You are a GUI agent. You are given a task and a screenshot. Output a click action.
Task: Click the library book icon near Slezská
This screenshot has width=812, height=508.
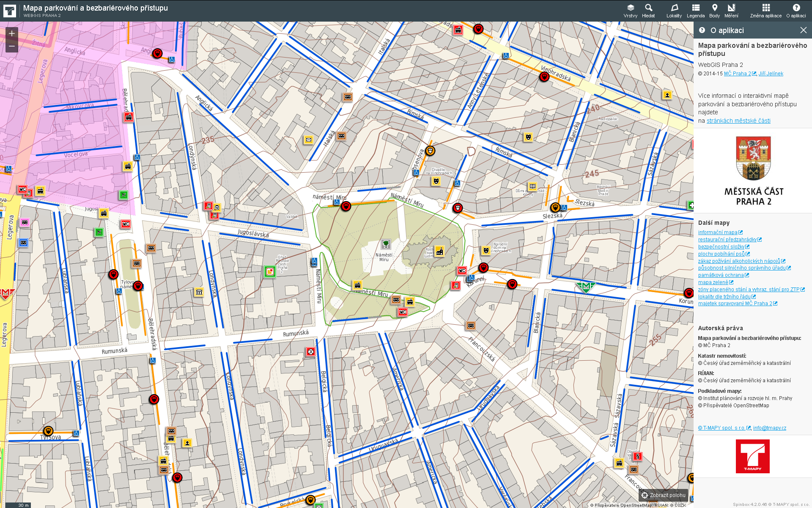[x=533, y=186]
